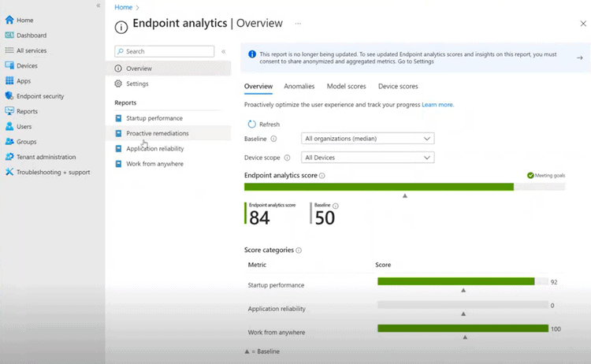
Task: Click the info icon next to Baseline label
Action: [x=273, y=139]
